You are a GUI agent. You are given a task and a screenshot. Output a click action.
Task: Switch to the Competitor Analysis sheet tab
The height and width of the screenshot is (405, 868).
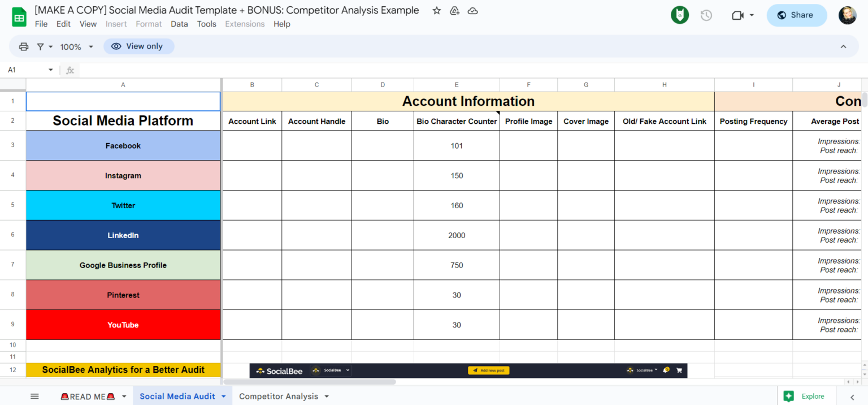(279, 396)
